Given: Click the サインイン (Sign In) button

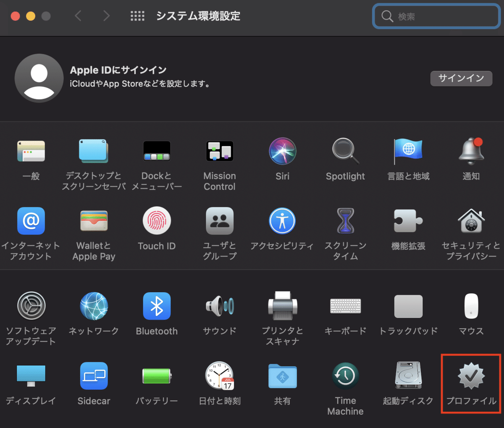Looking at the screenshot, I should point(461,79).
